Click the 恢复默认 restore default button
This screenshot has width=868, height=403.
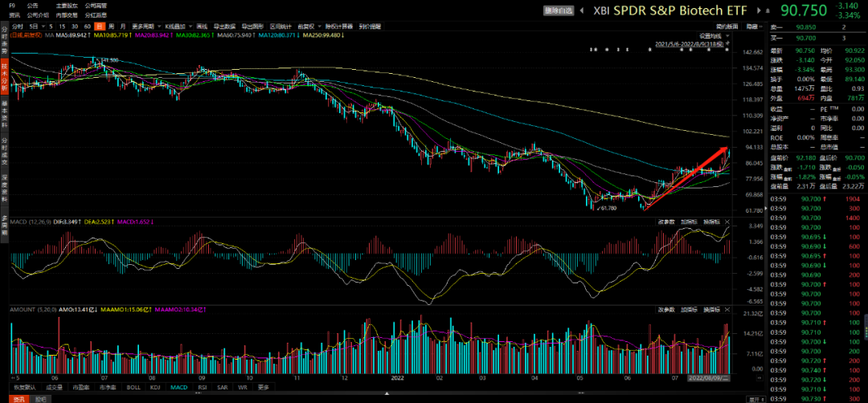pyautogui.click(x=24, y=388)
